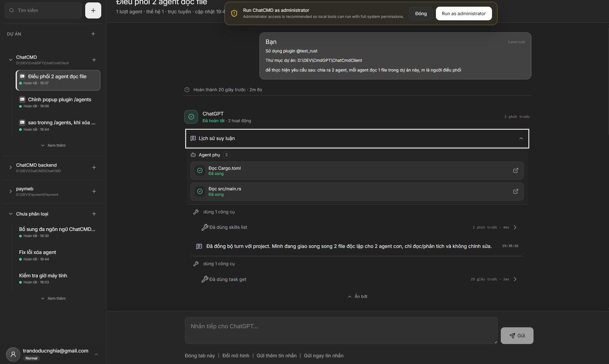Open chat Chỉnh popup plugin /agents
This screenshot has width=609, height=364.
pos(58,102)
